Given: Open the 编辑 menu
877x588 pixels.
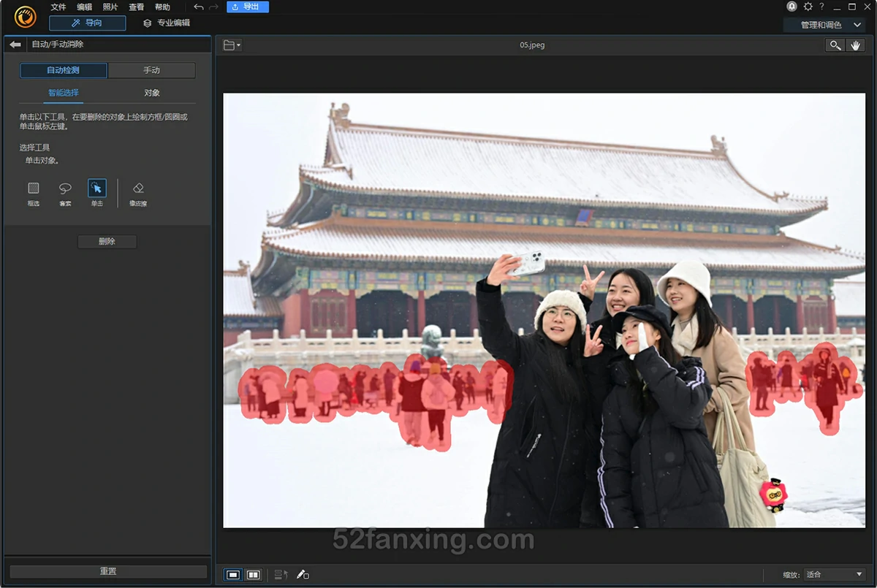Looking at the screenshot, I should (x=85, y=7).
